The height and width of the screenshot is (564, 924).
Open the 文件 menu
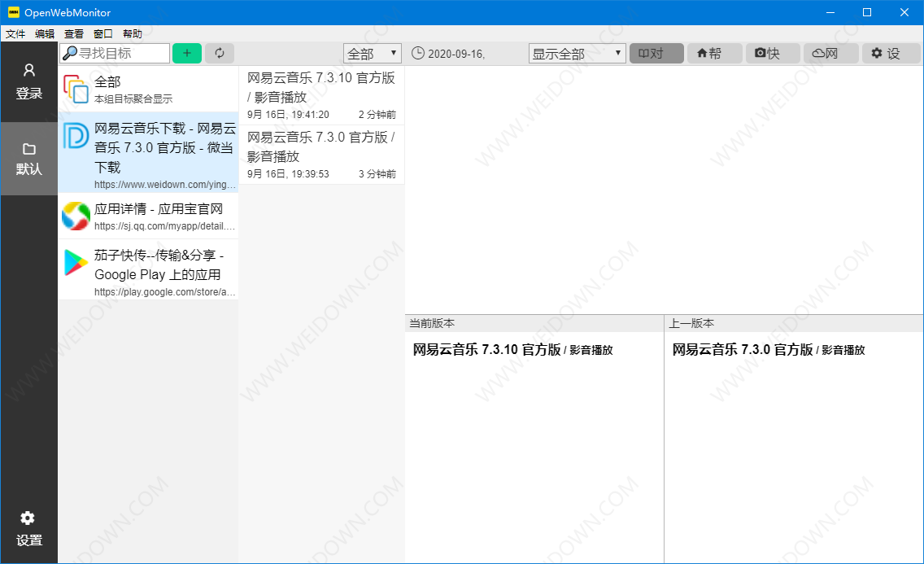coord(15,33)
